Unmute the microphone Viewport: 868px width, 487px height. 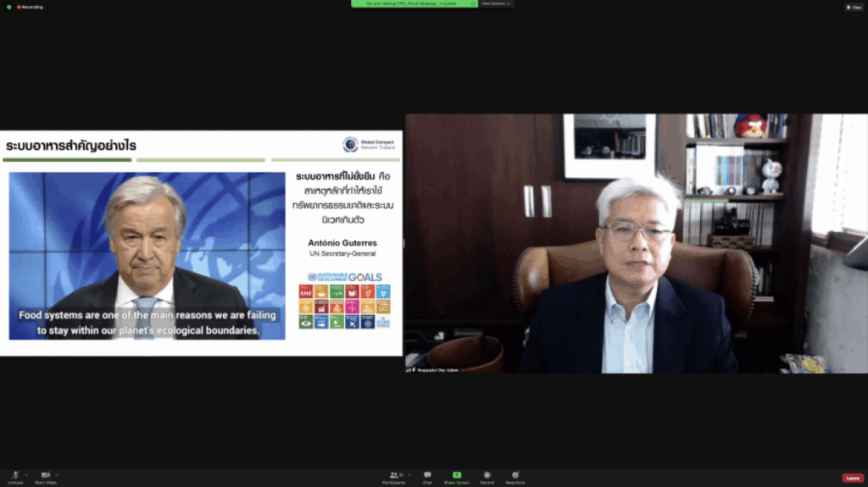[x=14, y=476]
